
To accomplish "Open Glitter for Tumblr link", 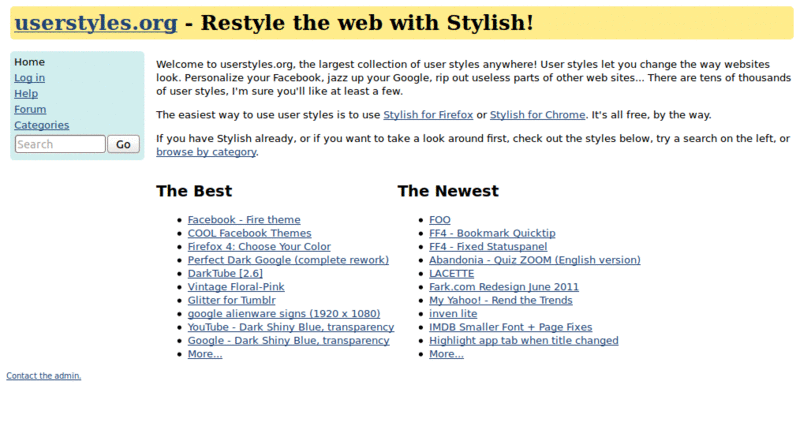I will tap(232, 300).
